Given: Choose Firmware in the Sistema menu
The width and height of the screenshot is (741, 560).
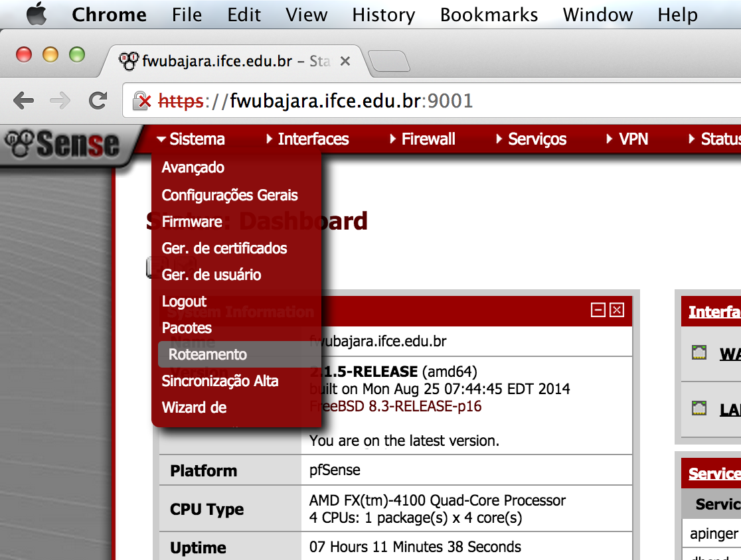Looking at the screenshot, I should click(x=192, y=222).
